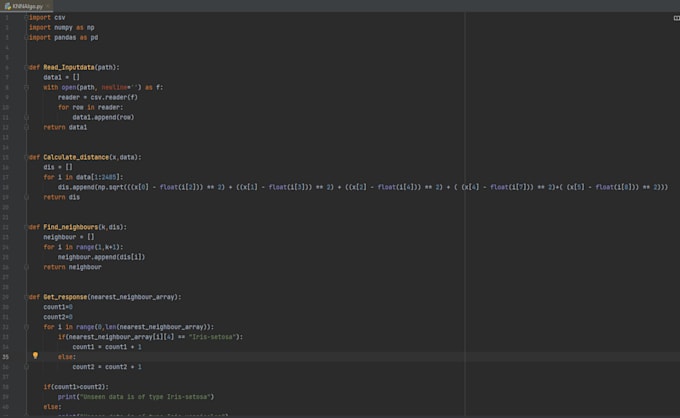Collapse the import statements block
The width and height of the screenshot is (680, 418).
tap(26, 18)
